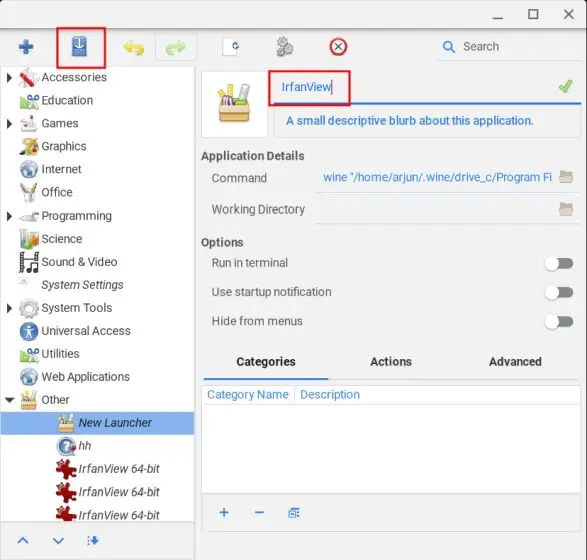
Task: Confirm the name with the green checkmark
Action: click(x=565, y=86)
